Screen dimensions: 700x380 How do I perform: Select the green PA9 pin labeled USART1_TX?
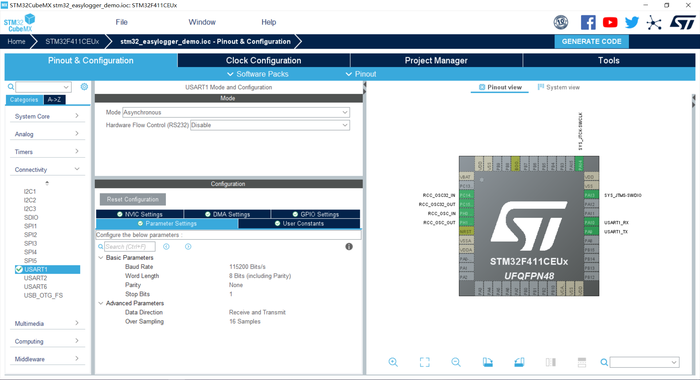tap(591, 231)
